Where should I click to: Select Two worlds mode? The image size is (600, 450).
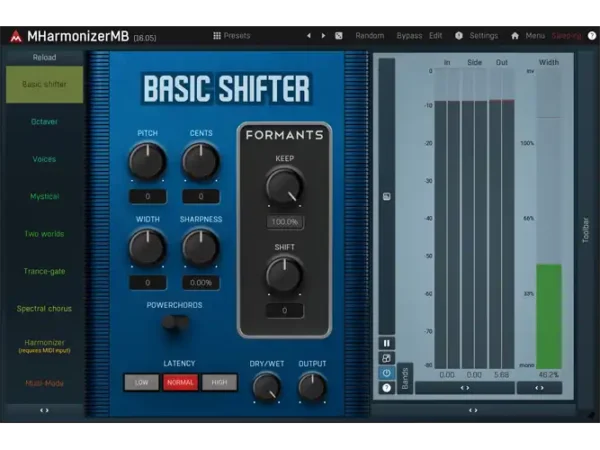point(44,234)
